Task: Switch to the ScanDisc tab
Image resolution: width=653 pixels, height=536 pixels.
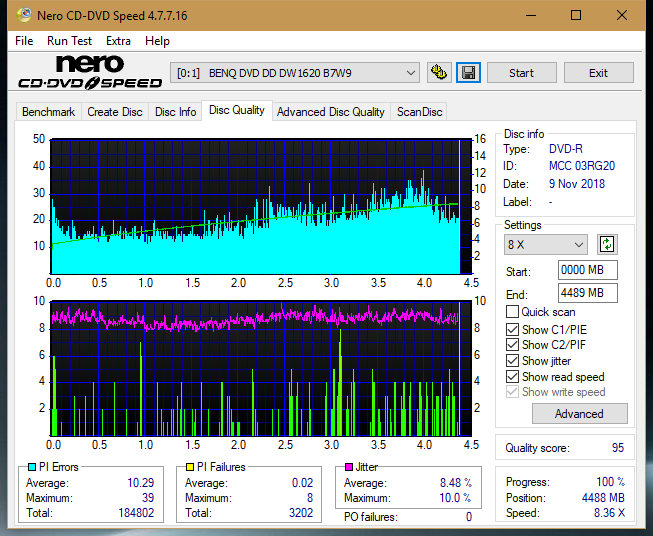Action: (x=419, y=112)
